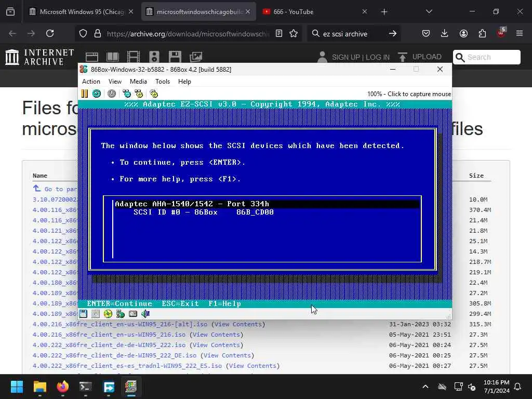Screen dimensions: 532x399
Task: Open Internet Archive images icon
Action: [196, 57]
